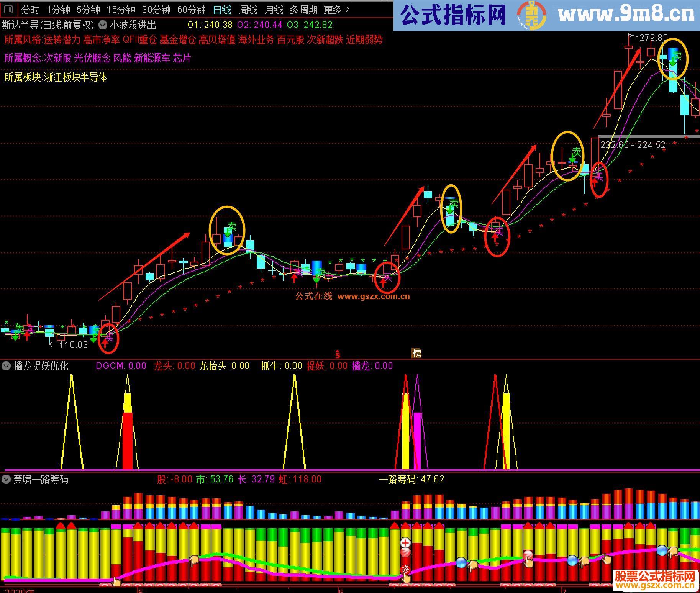The image size is (700, 593).
Task: Open the 萧啸一路筹码 indicator dropdown arrow
Action: click(x=6, y=479)
